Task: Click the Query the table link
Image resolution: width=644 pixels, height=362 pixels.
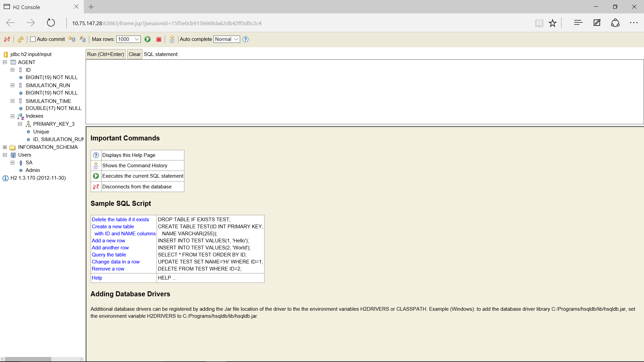Action: pyautogui.click(x=109, y=255)
